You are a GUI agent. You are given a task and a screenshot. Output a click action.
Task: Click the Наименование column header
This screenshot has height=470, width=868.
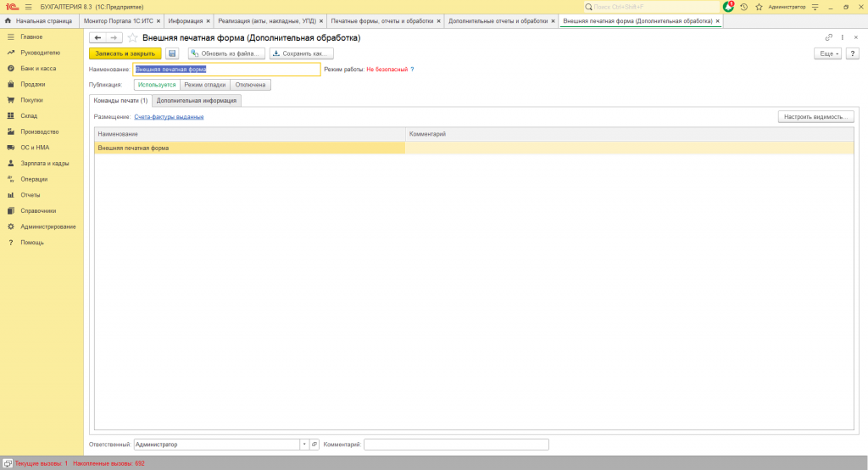click(250, 134)
